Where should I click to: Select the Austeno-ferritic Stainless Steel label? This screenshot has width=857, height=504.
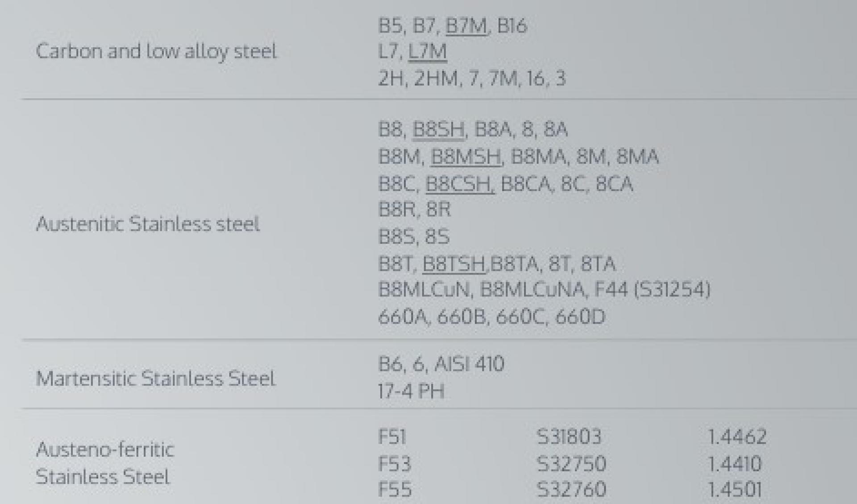(x=105, y=463)
